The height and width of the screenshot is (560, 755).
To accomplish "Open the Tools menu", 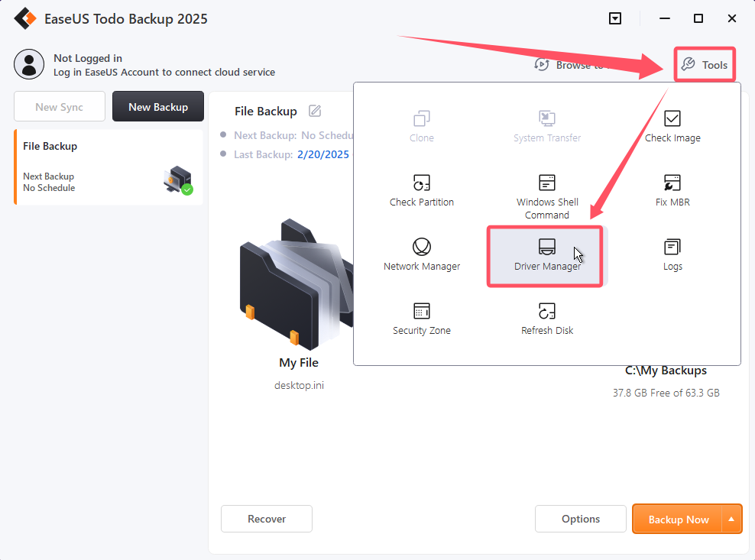I will pos(705,64).
